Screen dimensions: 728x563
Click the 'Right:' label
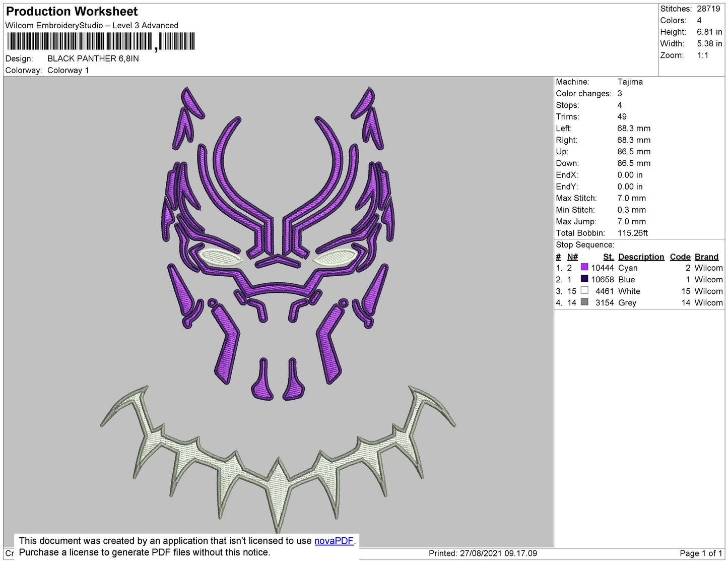click(567, 140)
